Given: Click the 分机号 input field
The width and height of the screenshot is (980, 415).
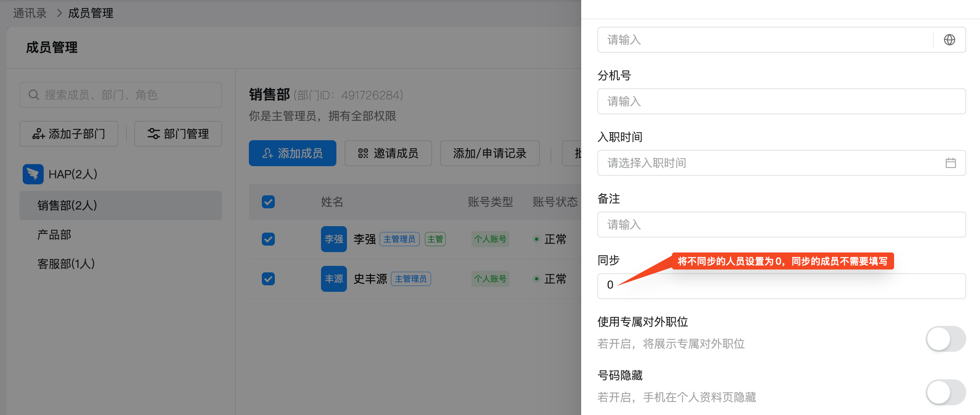Looking at the screenshot, I should 781,101.
